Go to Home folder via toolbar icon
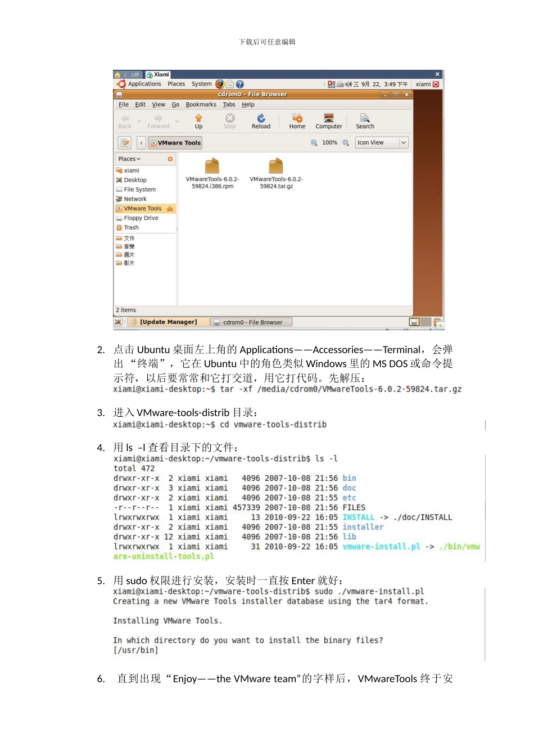Viewport: 534px width, 756px height. tap(297, 121)
